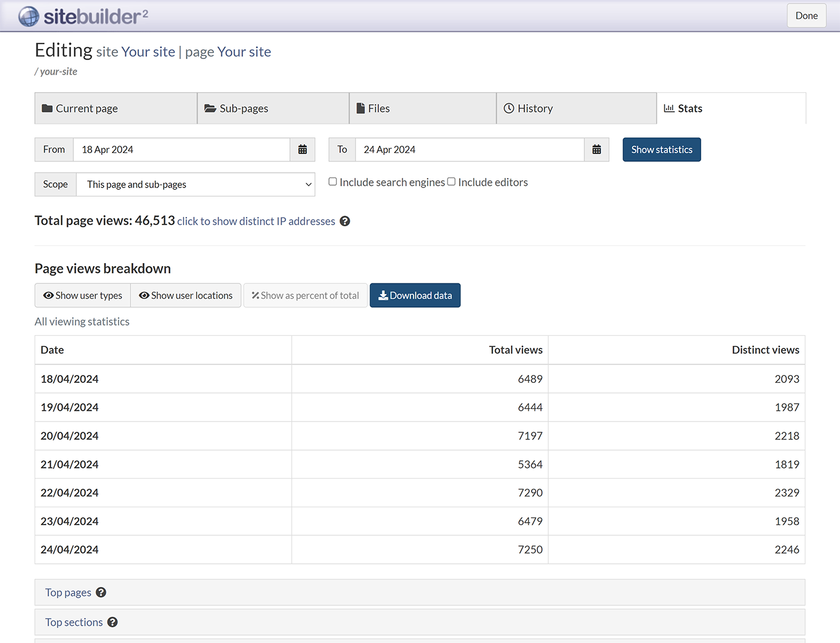Open the From date calendar picker

303,149
